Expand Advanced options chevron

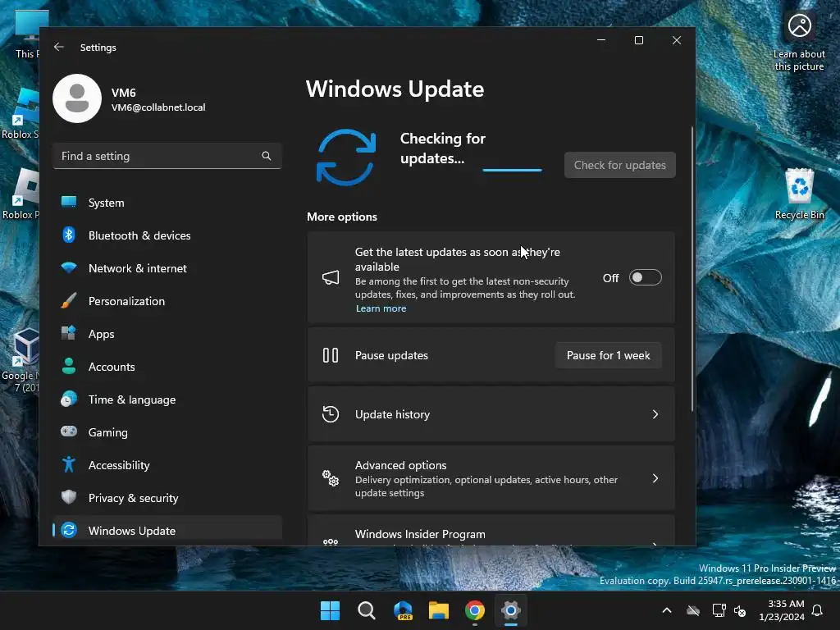tap(655, 478)
